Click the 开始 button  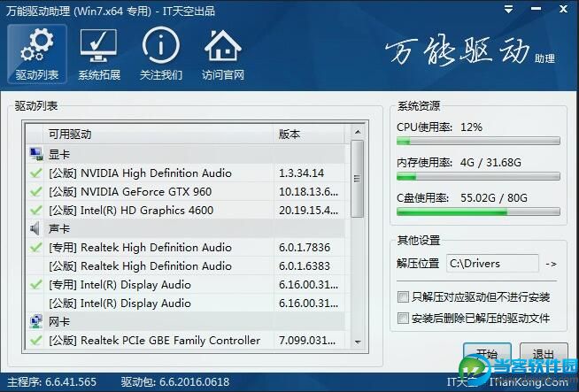487,354
